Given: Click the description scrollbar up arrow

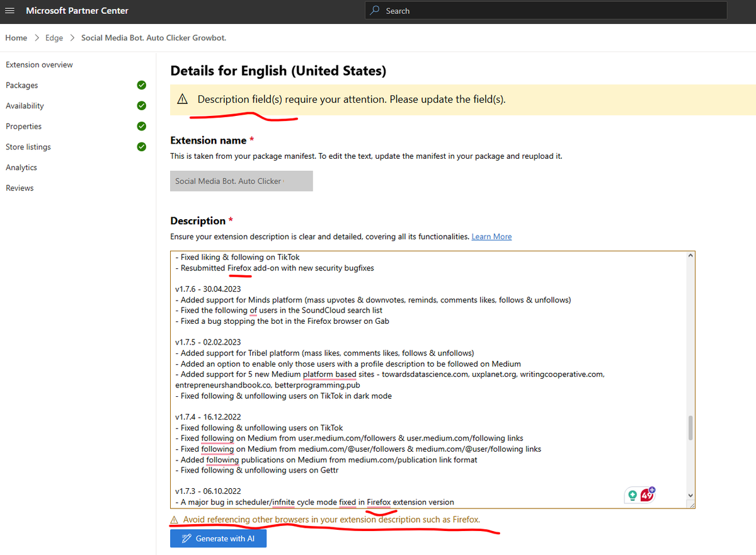Looking at the screenshot, I should point(690,256).
